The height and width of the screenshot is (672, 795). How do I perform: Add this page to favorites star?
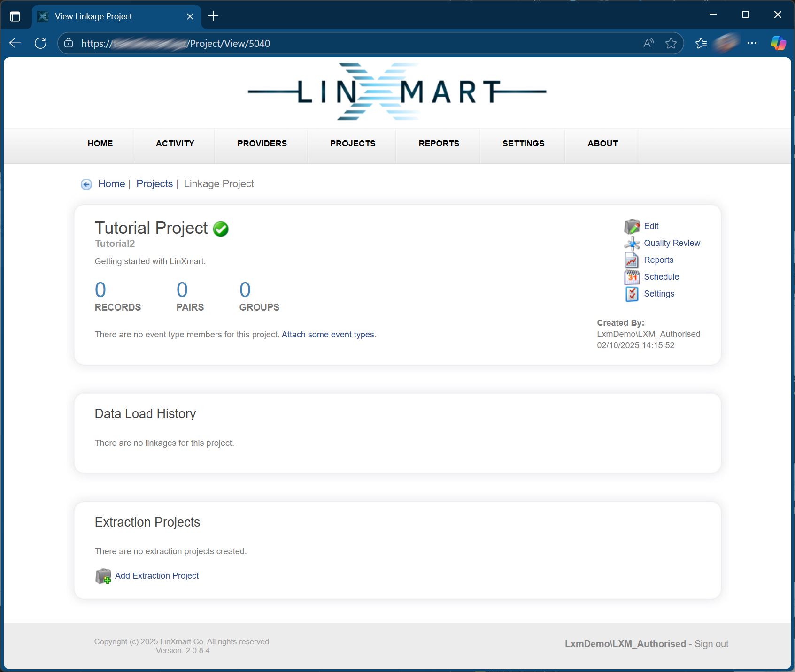pyautogui.click(x=671, y=43)
